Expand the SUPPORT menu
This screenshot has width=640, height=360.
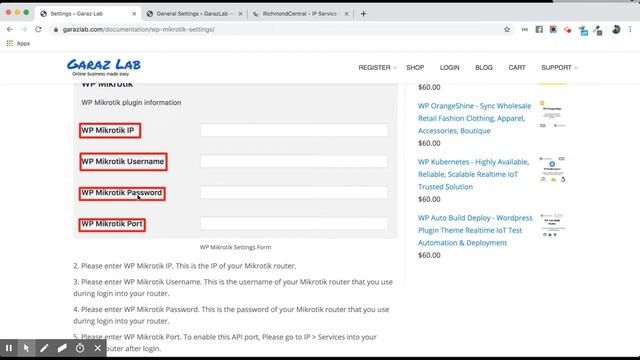(x=559, y=67)
